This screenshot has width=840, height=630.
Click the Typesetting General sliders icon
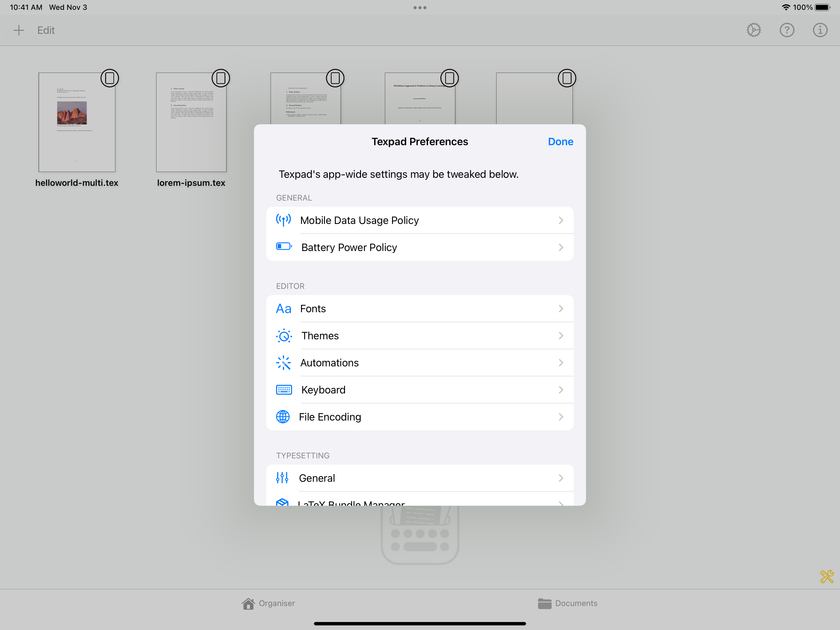pos(282,478)
